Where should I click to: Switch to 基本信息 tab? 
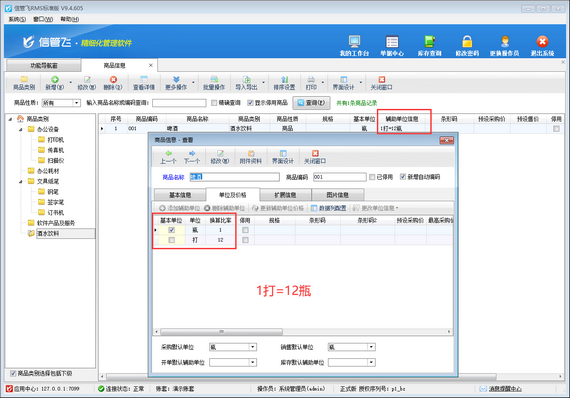point(180,195)
